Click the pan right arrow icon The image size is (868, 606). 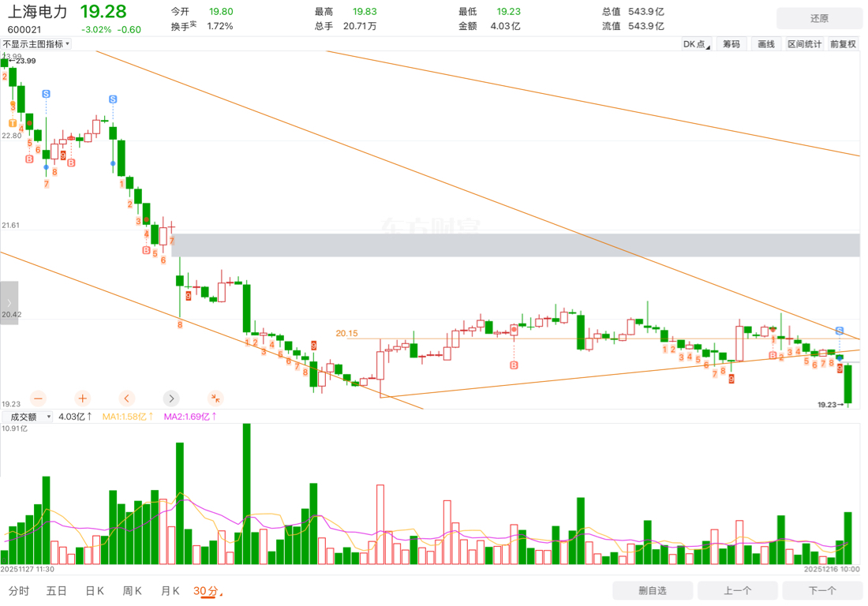pos(171,398)
